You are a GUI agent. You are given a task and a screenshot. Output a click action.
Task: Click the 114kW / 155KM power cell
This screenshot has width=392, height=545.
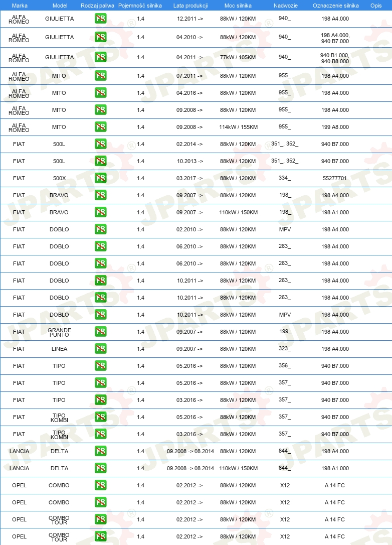point(238,127)
